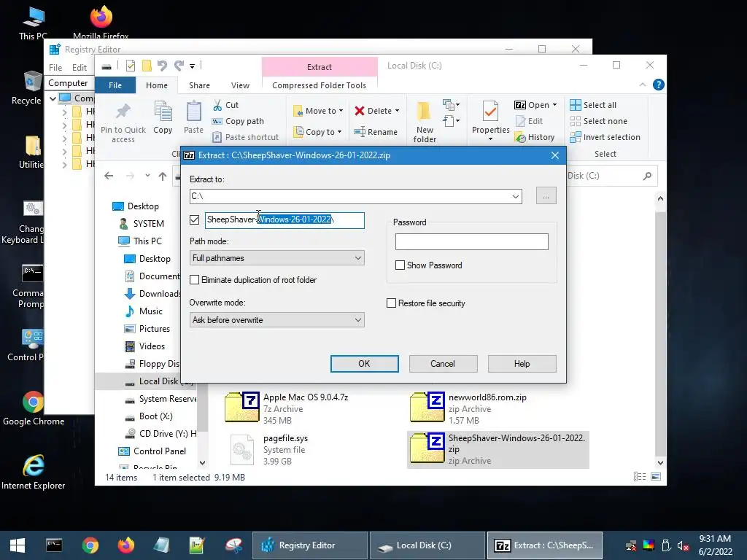The width and height of the screenshot is (747, 560).
Task: Click the muted volume icon in system tray
Action: [x=683, y=545]
